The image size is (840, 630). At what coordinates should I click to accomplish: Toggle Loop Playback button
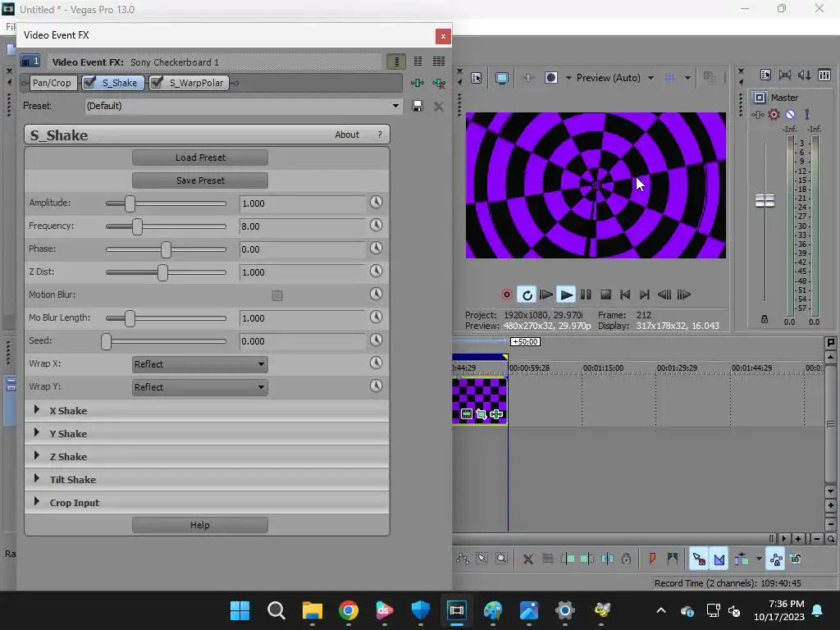click(527, 294)
